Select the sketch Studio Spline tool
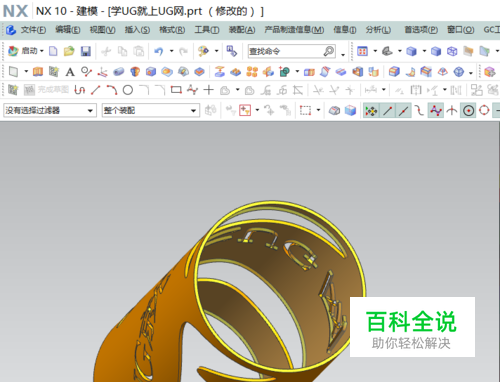 click(192, 90)
